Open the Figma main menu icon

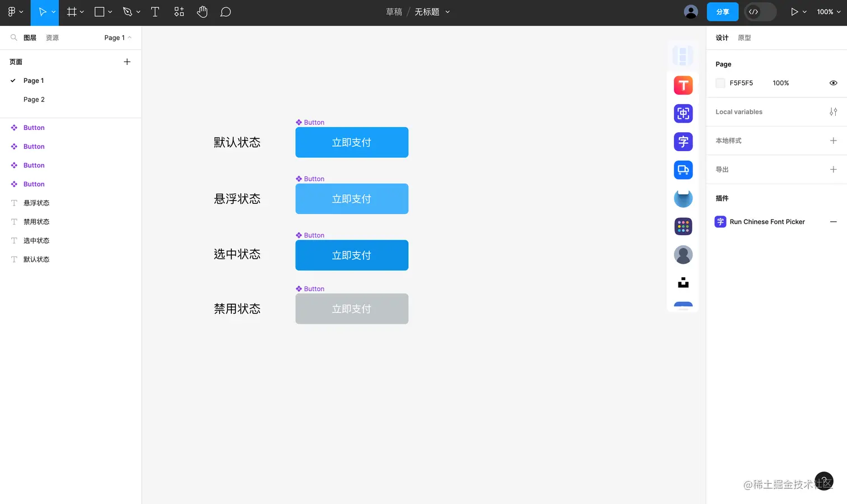click(11, 12)
